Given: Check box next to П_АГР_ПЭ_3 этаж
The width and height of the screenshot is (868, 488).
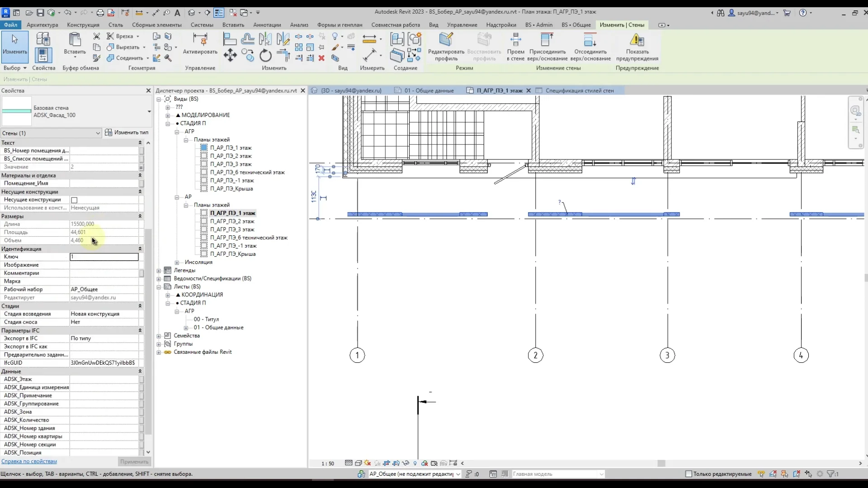Looking at the screenshot, I should coord(204,230).
